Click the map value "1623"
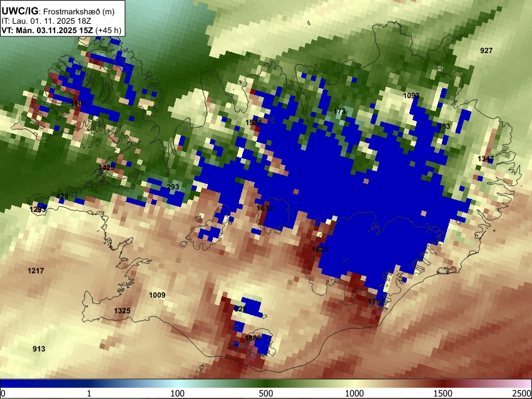The width and height of the screenshot is (532, 399). point(320,250)
